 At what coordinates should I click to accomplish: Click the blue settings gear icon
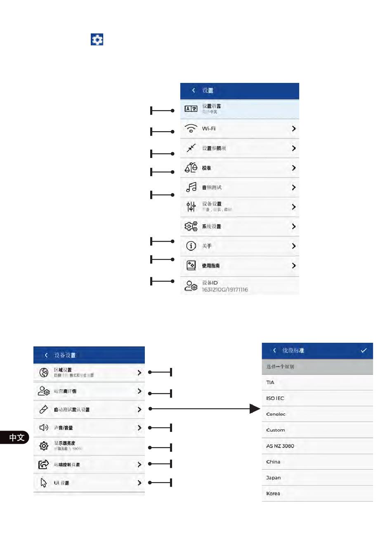97,40
